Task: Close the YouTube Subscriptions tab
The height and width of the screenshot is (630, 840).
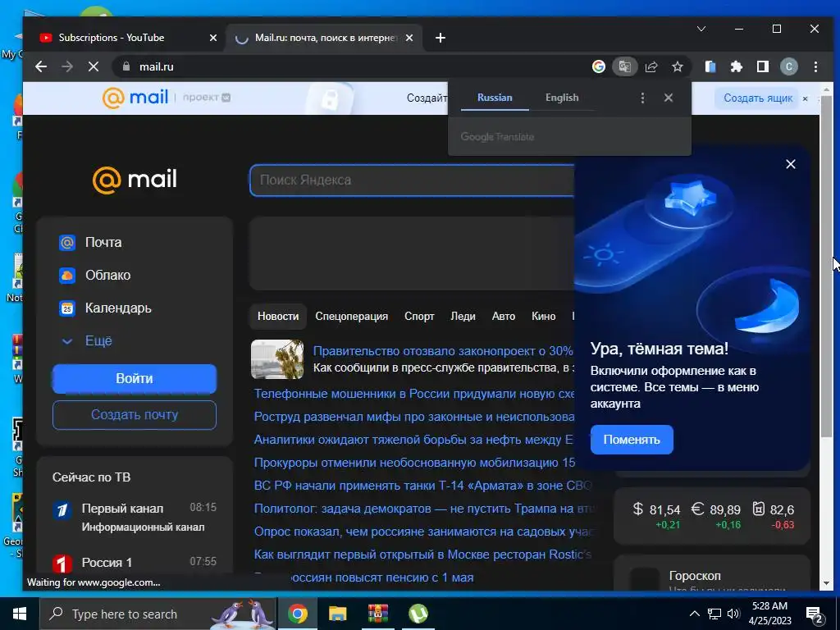Action: (x=212, y=38)
